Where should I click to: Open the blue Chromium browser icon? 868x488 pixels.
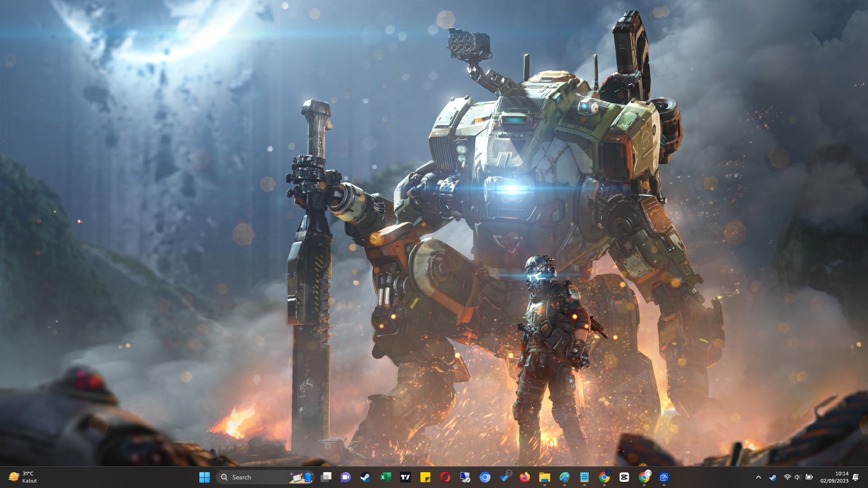click(485, 477)
